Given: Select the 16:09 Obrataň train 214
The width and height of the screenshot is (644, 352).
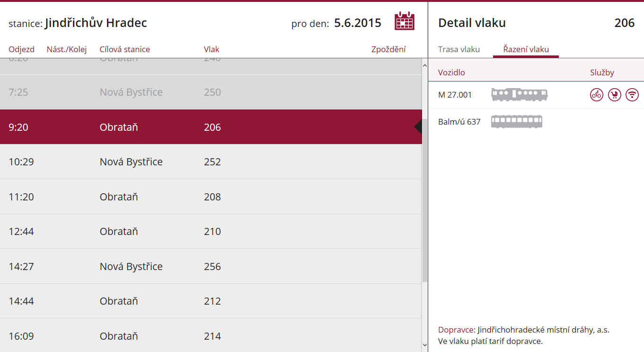Looking at the screenshot, I should 211,335.
